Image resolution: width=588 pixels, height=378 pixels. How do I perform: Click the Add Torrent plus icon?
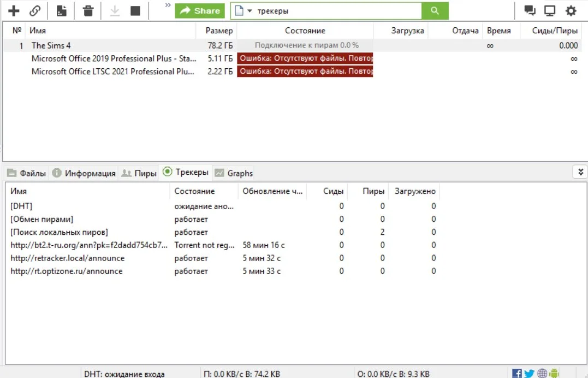pos(14,10)
